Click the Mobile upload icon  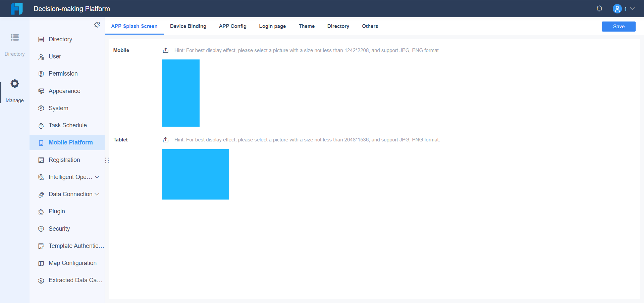[165, 50]
